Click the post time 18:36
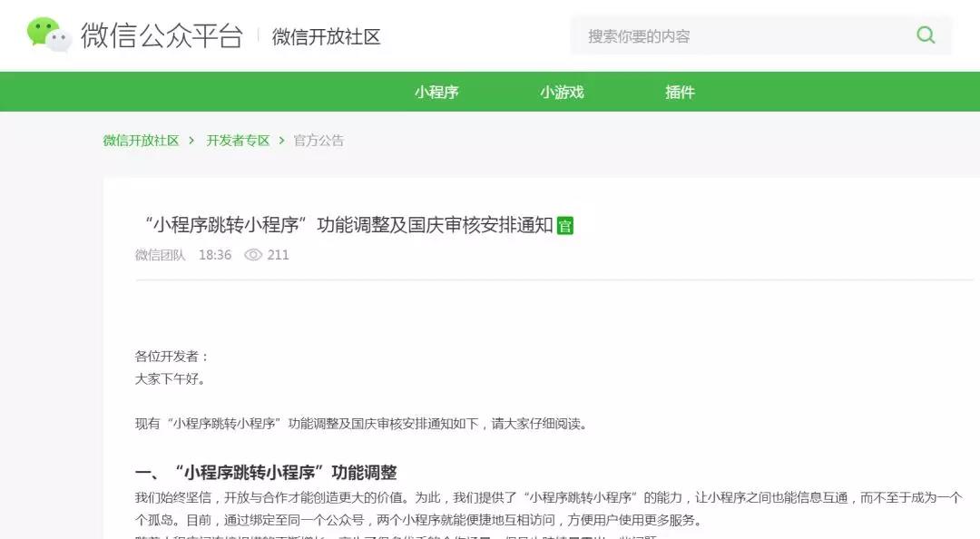Screen dimensions: 980x539 215,254
